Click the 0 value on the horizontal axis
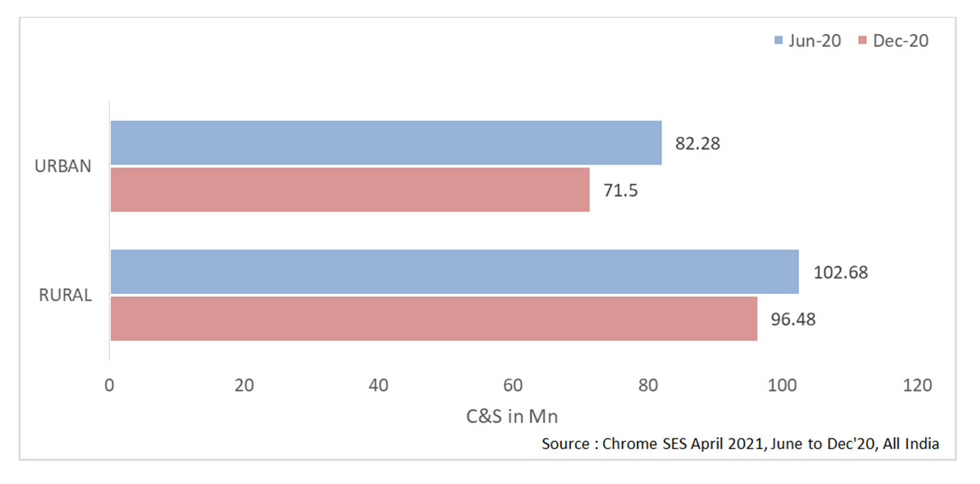980x484 pixels. click(x=109, y=386)
